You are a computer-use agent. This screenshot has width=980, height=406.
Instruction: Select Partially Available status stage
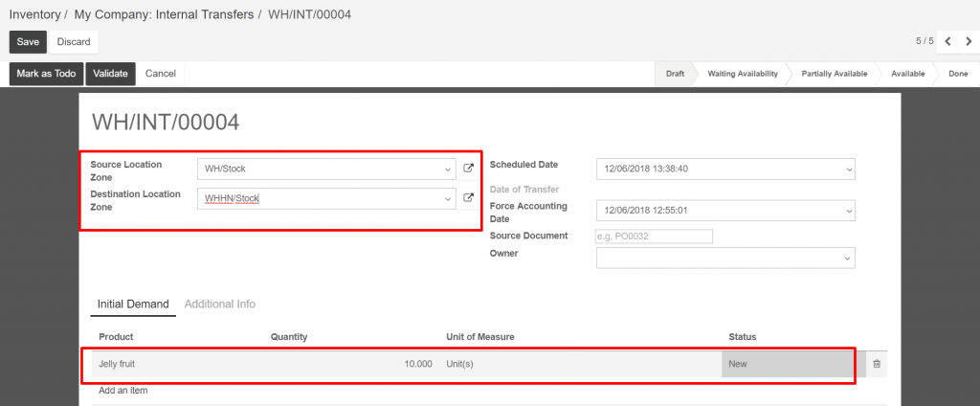[x=835, y=74]
